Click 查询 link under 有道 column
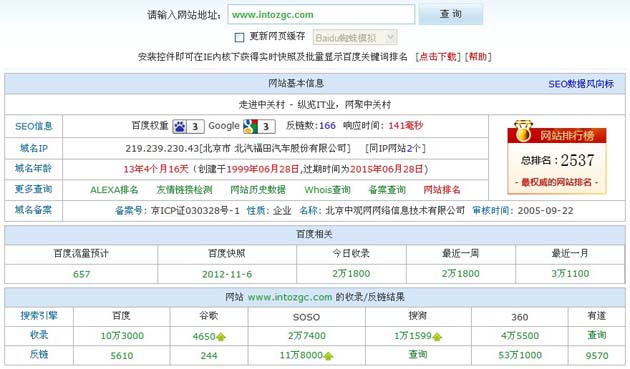630x369 pixels. point(597,335)
